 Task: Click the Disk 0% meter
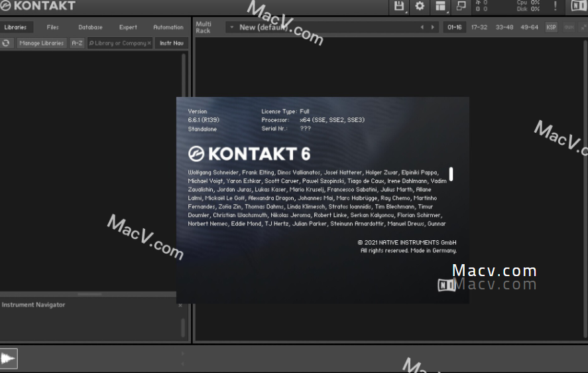528,9
